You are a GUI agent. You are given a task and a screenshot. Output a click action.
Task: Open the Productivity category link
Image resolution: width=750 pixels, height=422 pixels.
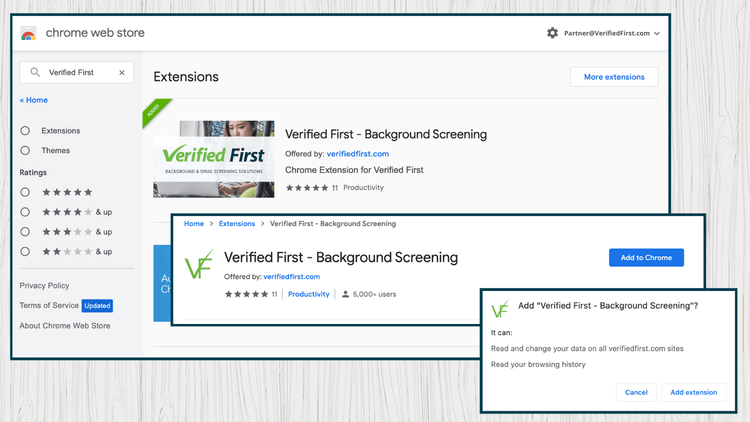309,294
